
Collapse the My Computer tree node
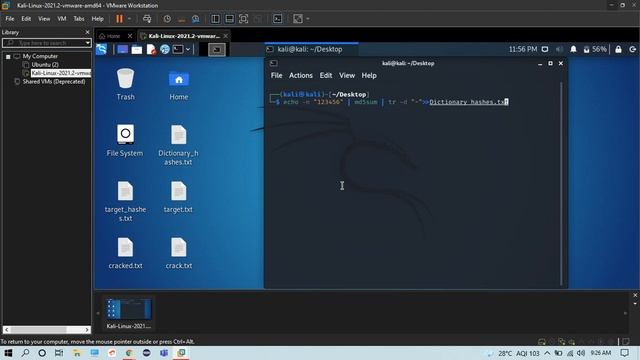click(8, 57)
